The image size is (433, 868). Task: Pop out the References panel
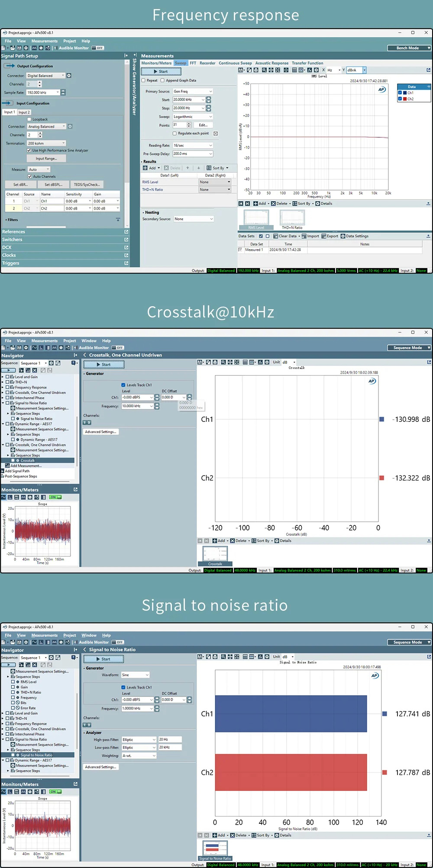tap(126, 232)
